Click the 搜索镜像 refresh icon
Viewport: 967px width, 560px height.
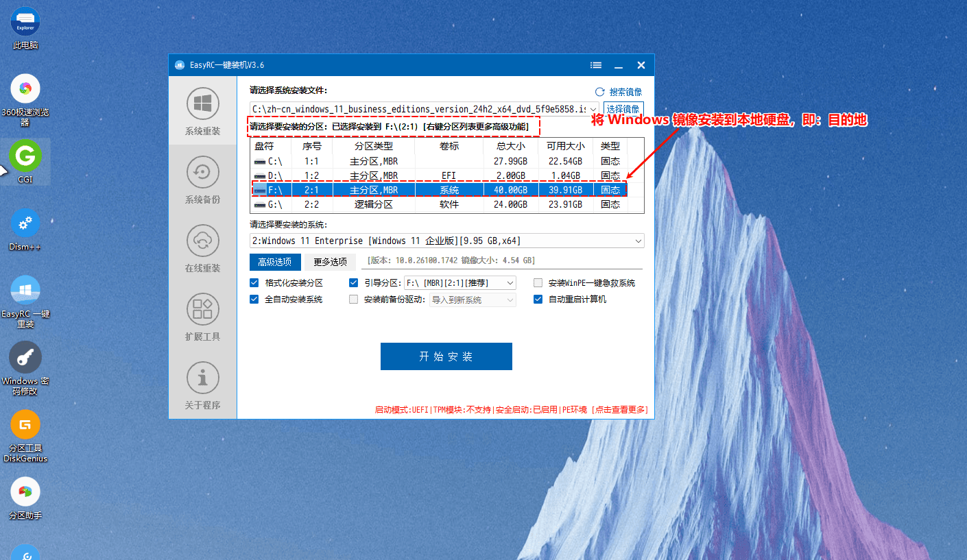(600, 92)
